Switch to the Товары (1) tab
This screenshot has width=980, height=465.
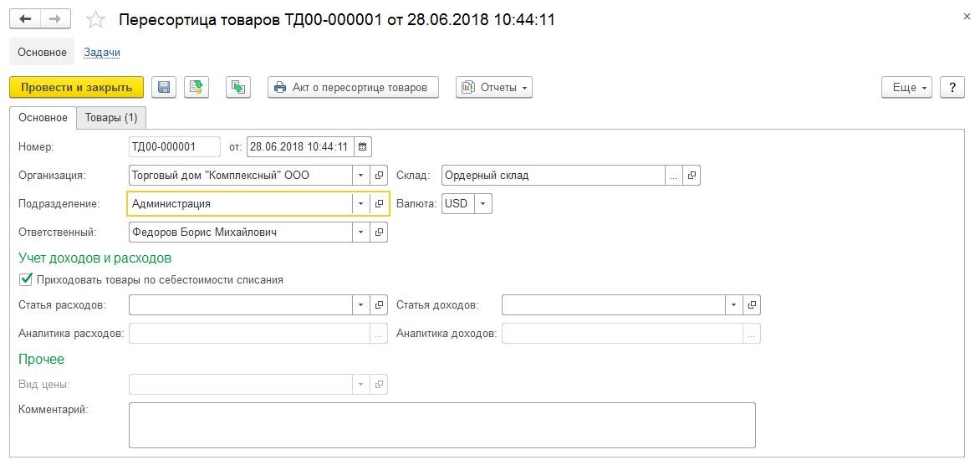click(x=111, y=117)
